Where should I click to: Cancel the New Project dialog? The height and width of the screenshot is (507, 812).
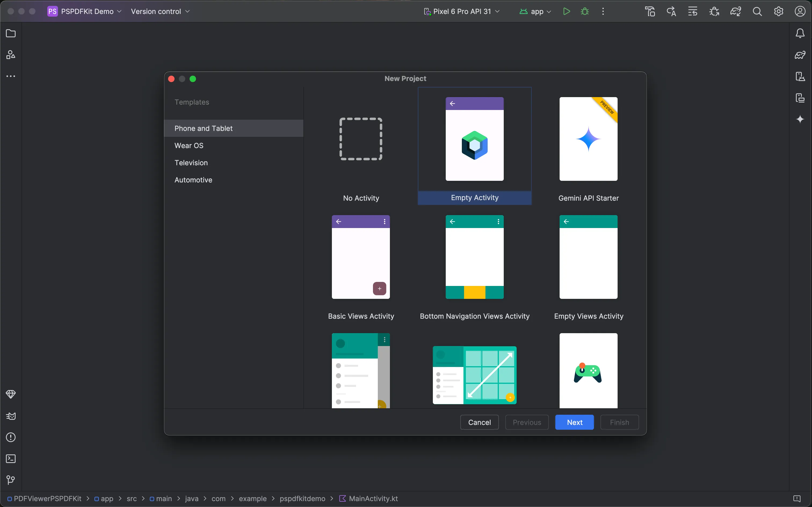point(479,422)
